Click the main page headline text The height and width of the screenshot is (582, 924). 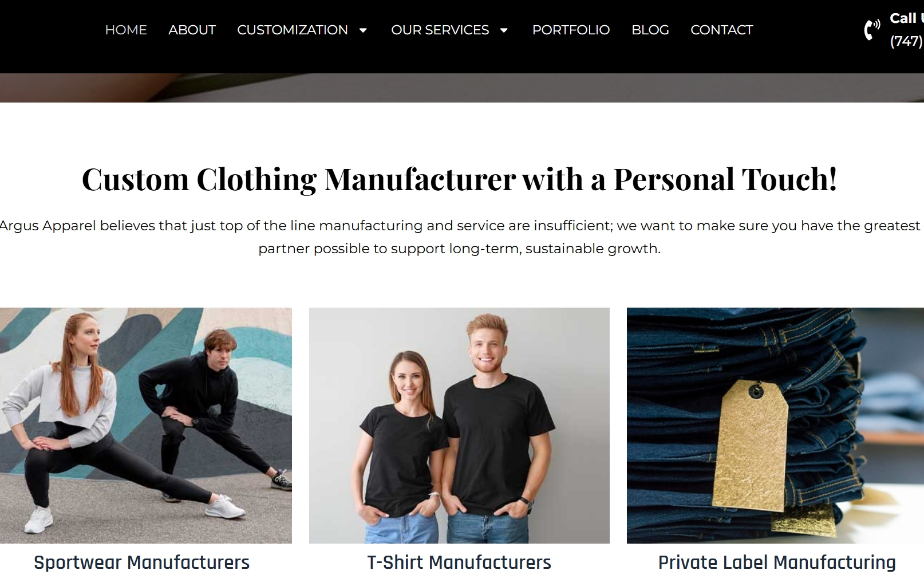461,180
